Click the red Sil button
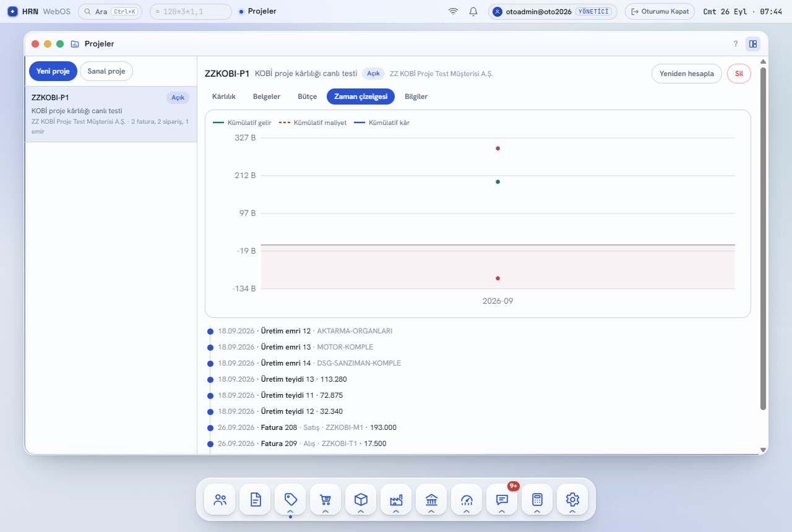This screenshot has height=532, width=792. tap(739, 74)
